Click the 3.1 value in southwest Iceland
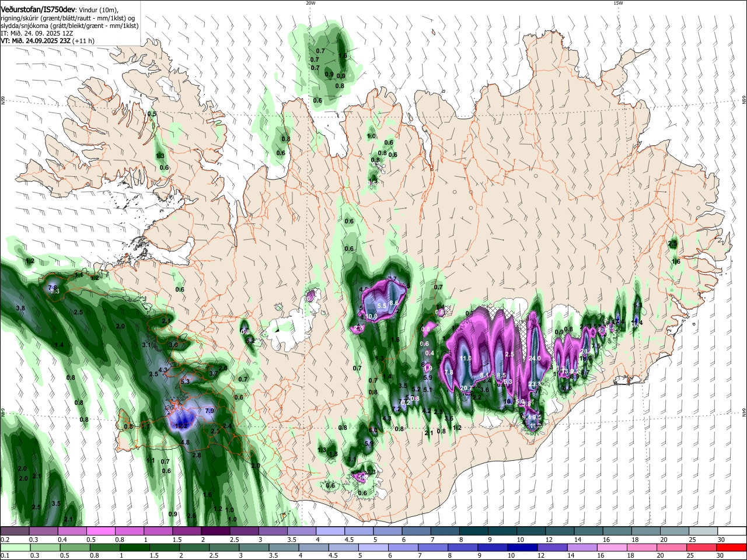This screenshot has width=747, height=560. click(146, 345)
